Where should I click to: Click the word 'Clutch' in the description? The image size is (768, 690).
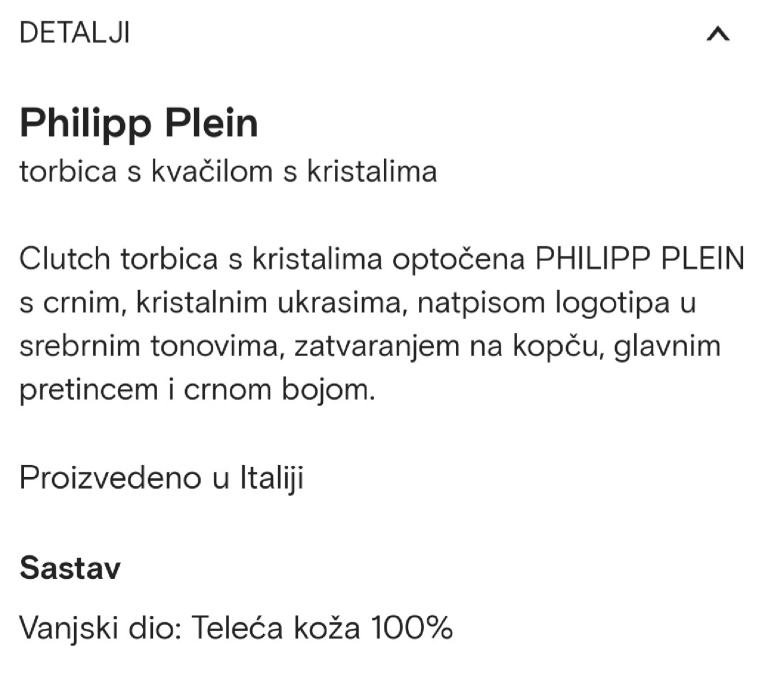click(66, 259)
